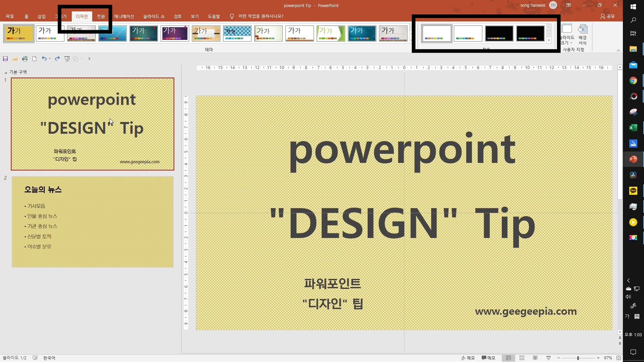Apply the dark teal theme thumbnail

pyautogui.click(x=144, y=34)
